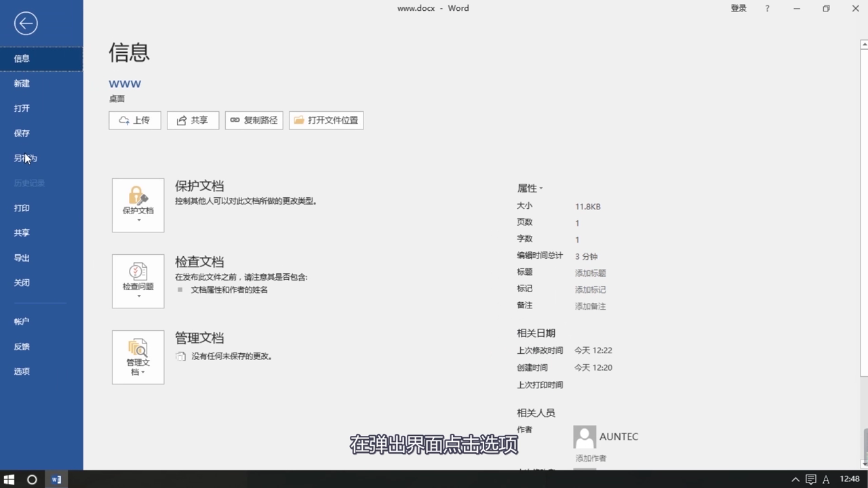The image size is (868, 488).
Task: Click the Share (共享) button
Action: pyautogui.click(x=193, y=120)
